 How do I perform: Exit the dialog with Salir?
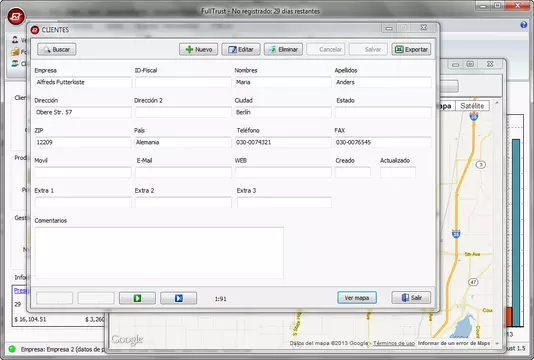click(x=411, y=298)
